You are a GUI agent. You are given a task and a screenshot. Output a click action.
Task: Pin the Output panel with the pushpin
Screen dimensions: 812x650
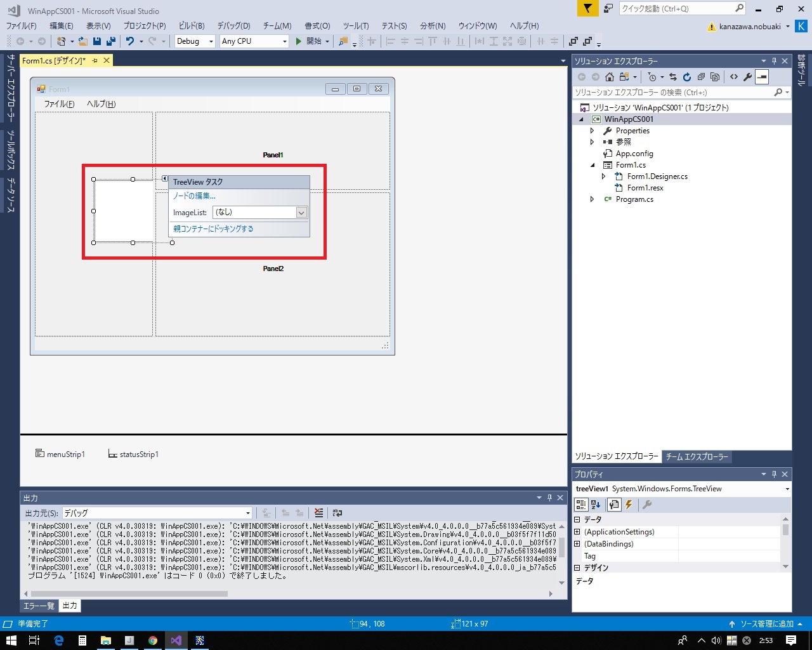549,498
